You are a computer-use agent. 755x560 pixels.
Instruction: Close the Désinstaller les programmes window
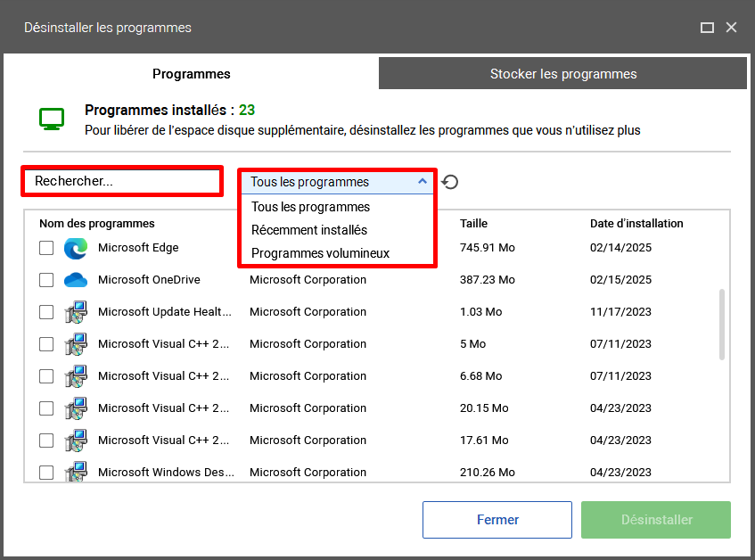click(732, 28)
